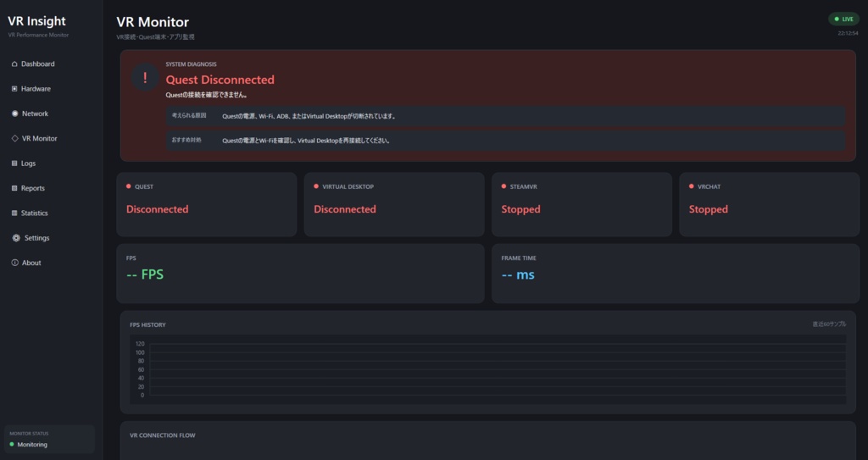The image size is (868, 460).
Task: Click the Hardware chip icon in sidebar
Action: pos(14,89)
